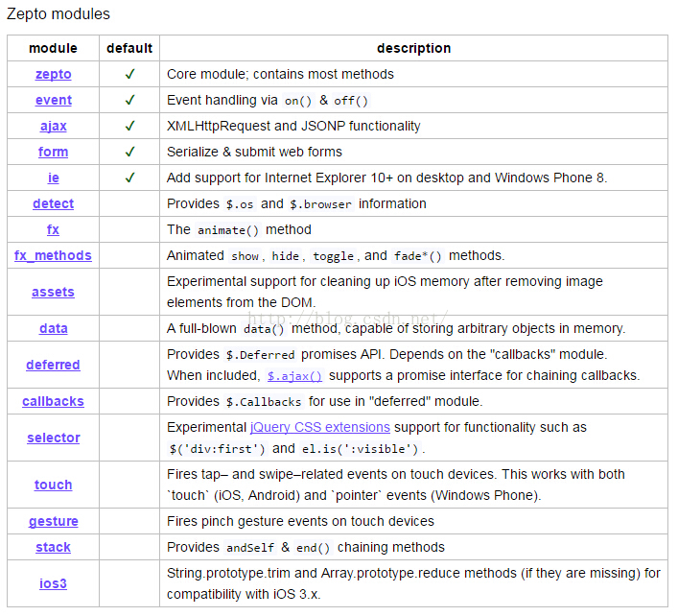Click the 'String.prototype.trim' description text
The width and height of the screenshot is (678, 616).
pos(413,583)
